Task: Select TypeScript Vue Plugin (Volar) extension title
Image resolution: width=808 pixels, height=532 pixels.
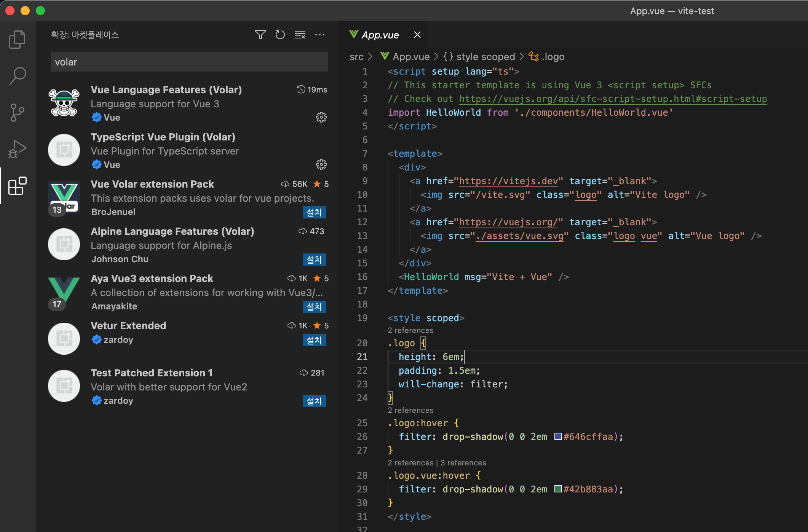Action: coord(163,137)
